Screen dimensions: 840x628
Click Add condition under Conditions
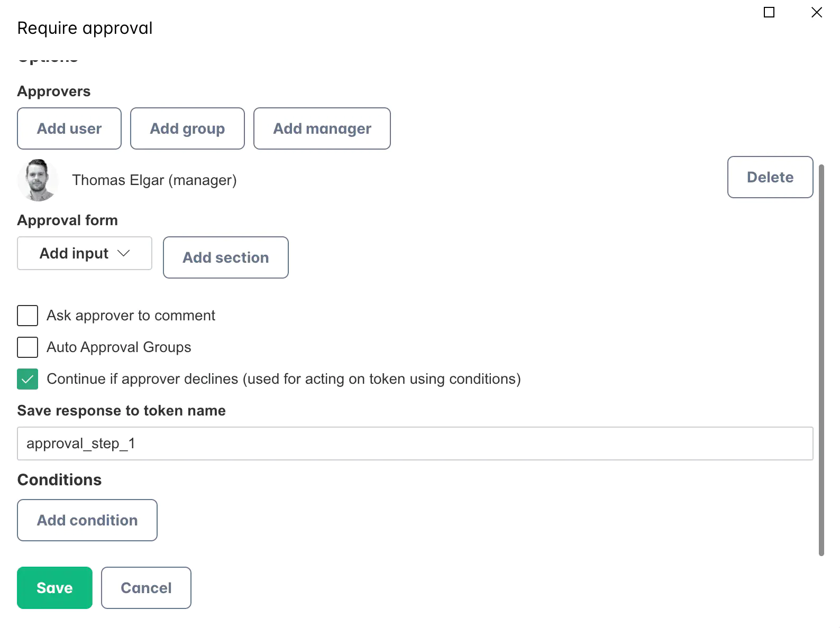tap(87, 520)
